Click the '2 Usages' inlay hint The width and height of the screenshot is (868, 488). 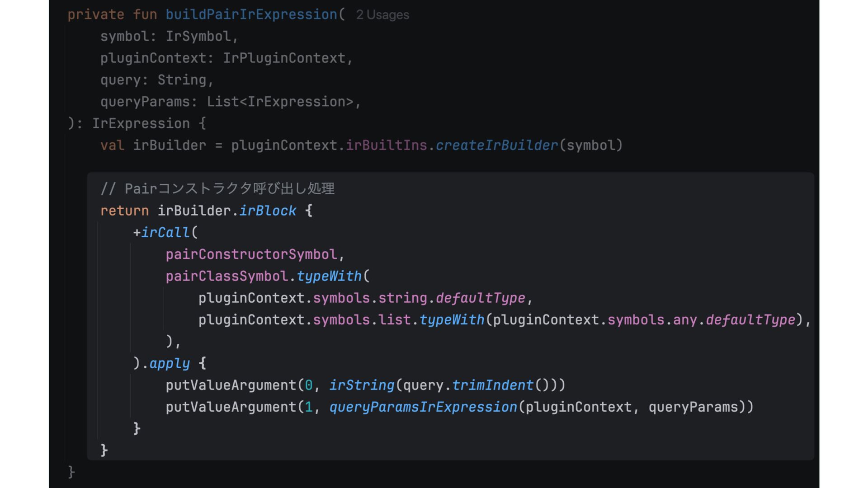click(x=382, y=15)
